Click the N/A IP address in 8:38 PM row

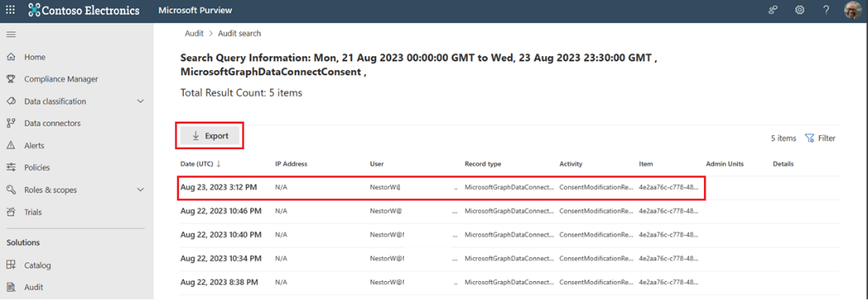(281, 282)
